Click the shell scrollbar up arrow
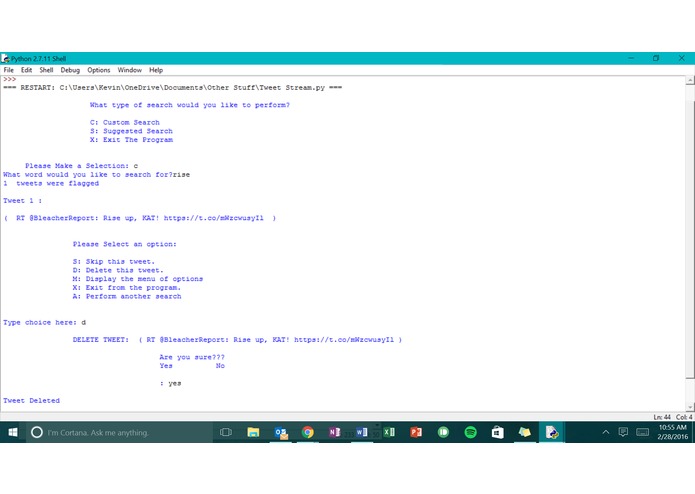 click(x=690, y=80)
